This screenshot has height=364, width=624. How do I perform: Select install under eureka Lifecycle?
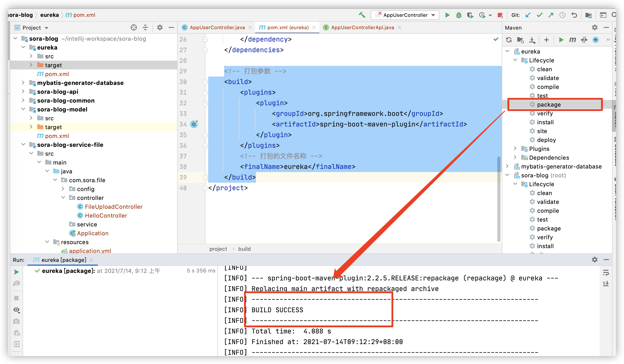click(x=545, y=122)
